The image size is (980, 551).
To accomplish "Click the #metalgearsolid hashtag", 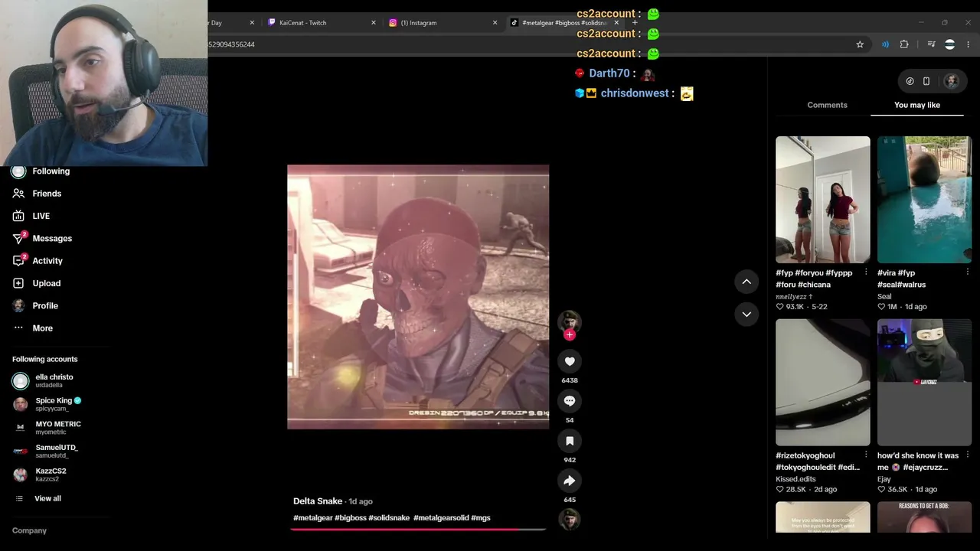I will tap(441, 518).
